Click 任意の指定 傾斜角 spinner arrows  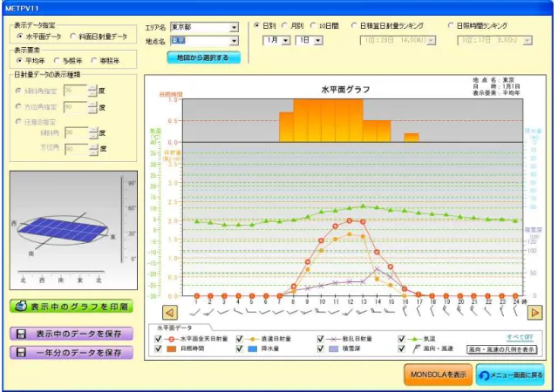(x=93, y=133)
